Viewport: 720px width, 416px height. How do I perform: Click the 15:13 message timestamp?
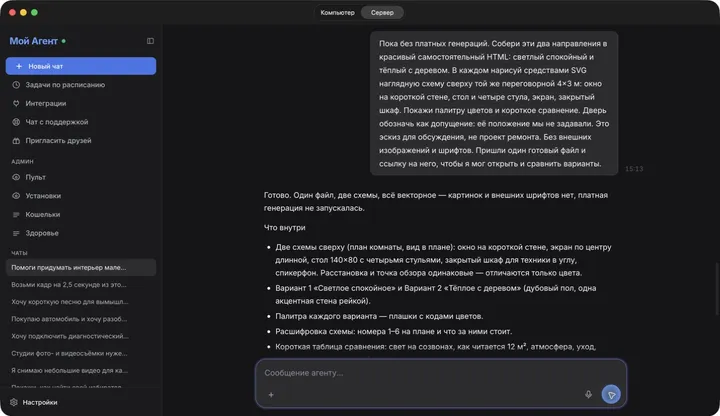pyautogui.click(x=634, y=169)
